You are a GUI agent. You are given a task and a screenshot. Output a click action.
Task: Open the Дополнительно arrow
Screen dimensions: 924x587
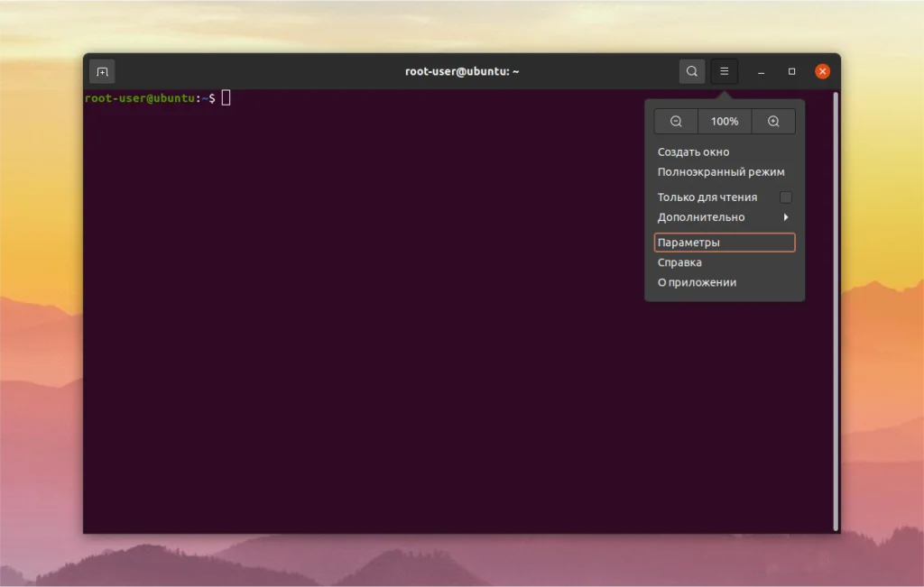point(784,216)
